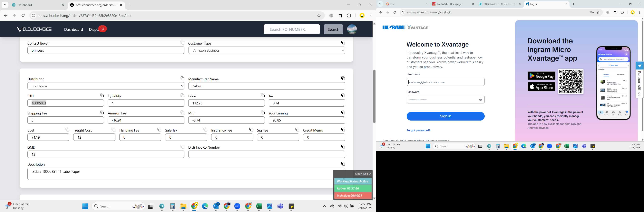Click the Search PO_NUMBER input field
Screen dimensions: 644x212
pyautogui.click(x=291, y=29)
